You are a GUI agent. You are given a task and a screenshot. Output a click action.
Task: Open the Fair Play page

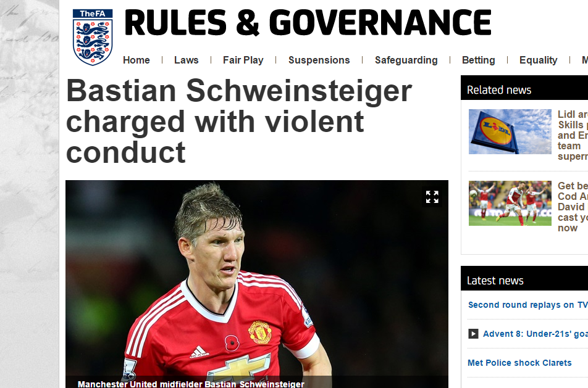coord(243,60)
